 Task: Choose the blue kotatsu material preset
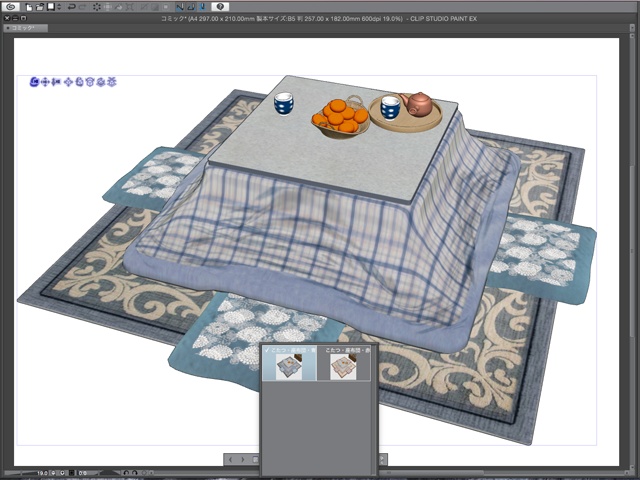coord(289,363)
